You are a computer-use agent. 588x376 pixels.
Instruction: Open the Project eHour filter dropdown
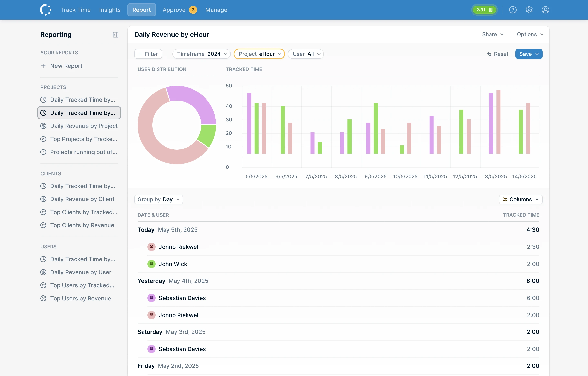pyautogui.click(x=259, y=54)
